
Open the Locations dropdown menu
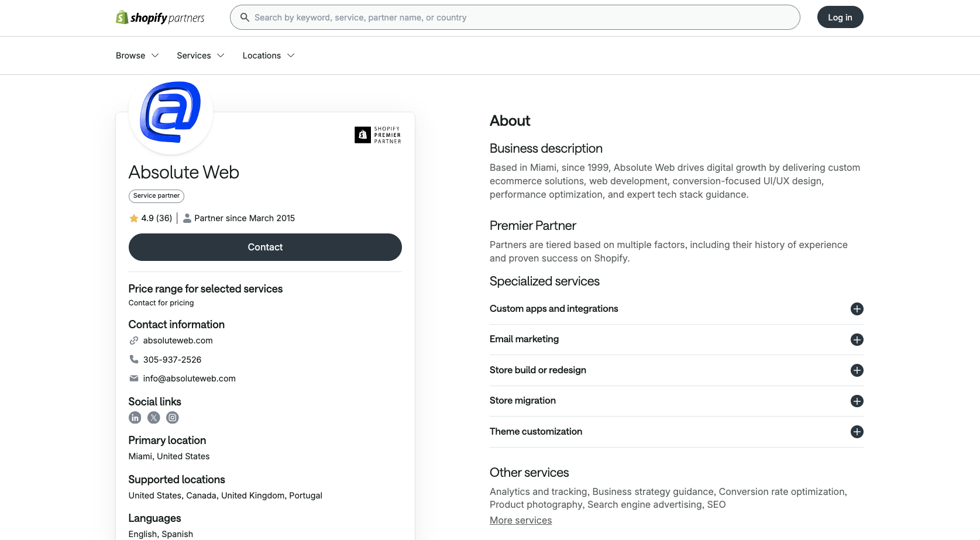268,55
